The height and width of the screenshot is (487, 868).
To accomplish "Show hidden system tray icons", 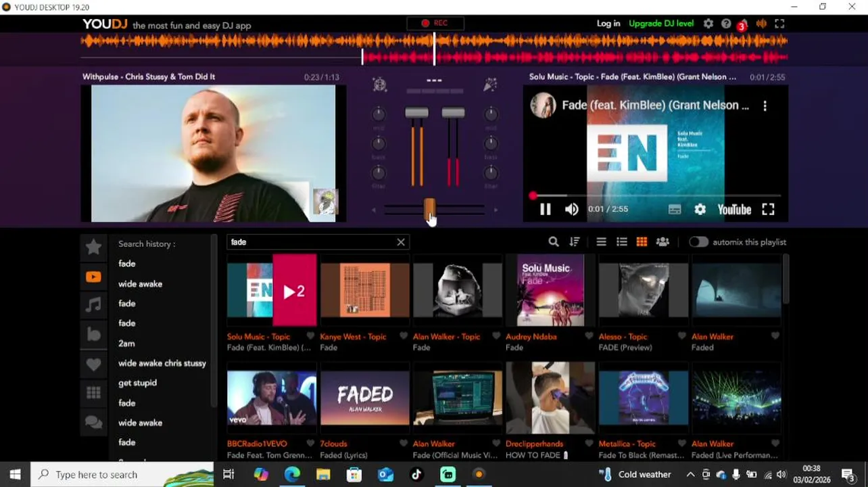I will (x=690, y=475).
